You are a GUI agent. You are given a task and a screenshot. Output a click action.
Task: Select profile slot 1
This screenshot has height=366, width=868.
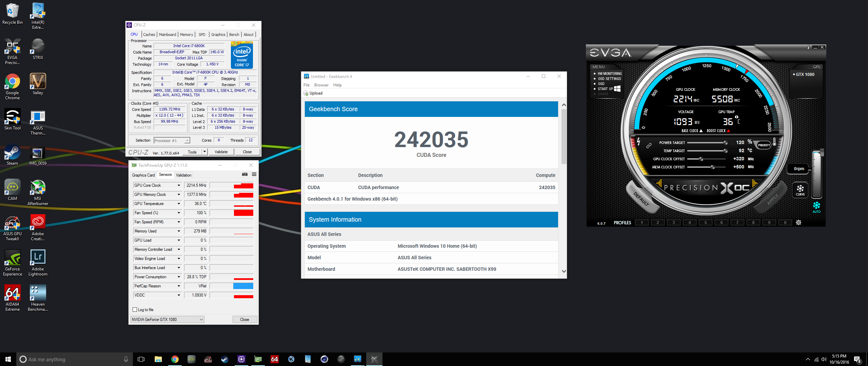click(642, 223)
